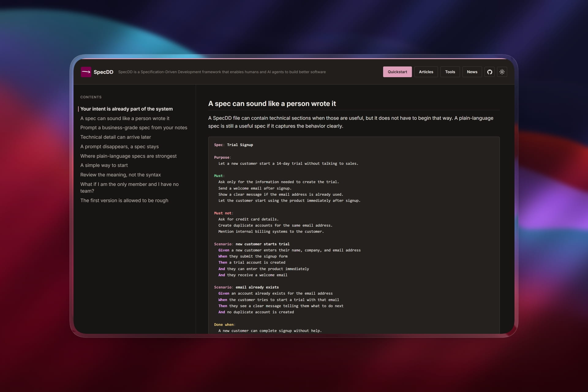This screenshot has height=392, width=588.
Task: Open the Quickstart page
Action: point(397,72)
